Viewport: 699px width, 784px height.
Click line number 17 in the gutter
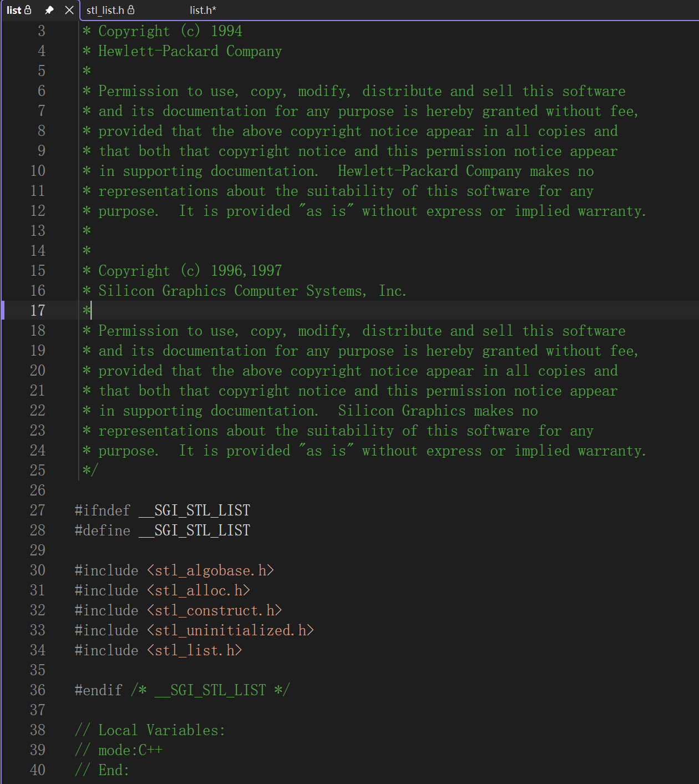point(38,310)
